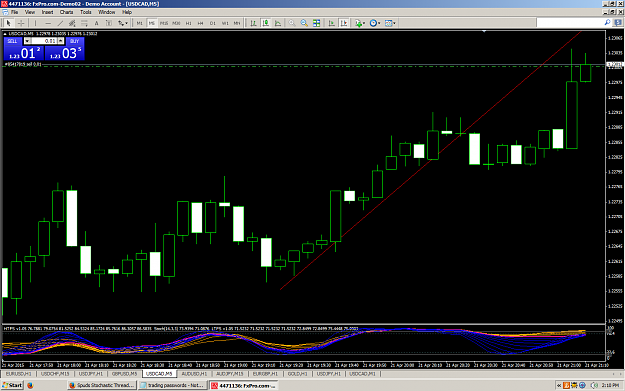Click the 0.01 lot volume field
625x391 pixels.
click(44, 41)
